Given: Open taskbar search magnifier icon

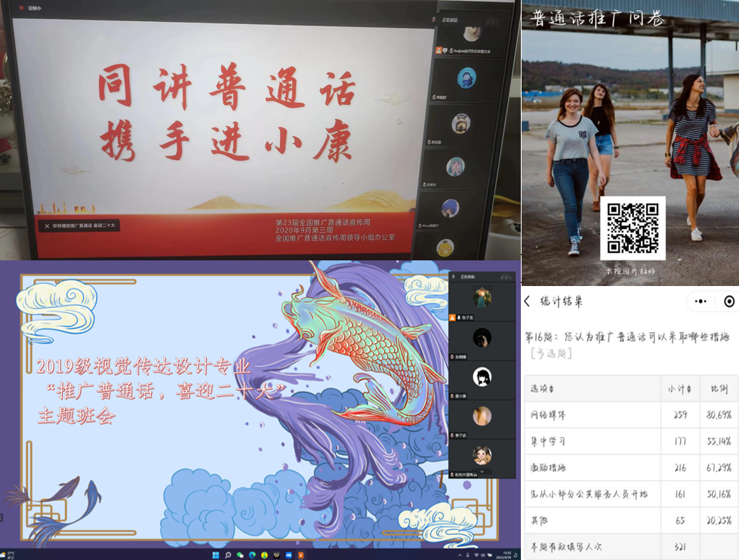Looking at the screenshot, I should (x=228, y=555).
